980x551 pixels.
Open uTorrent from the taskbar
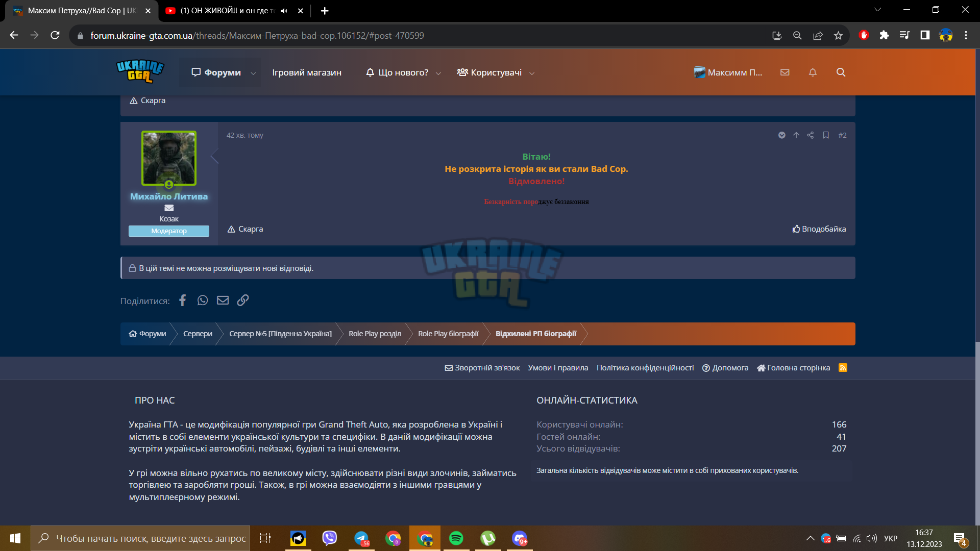pos(488,538)
